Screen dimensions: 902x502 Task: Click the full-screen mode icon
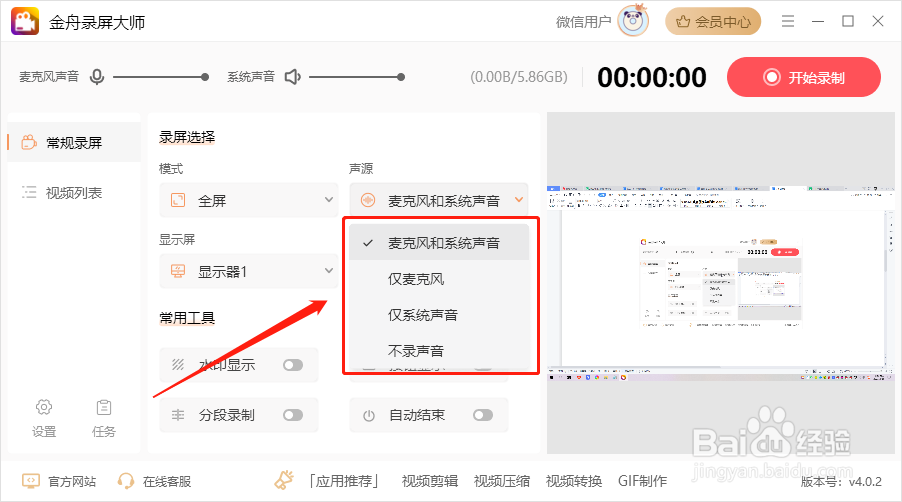point(178,200)
